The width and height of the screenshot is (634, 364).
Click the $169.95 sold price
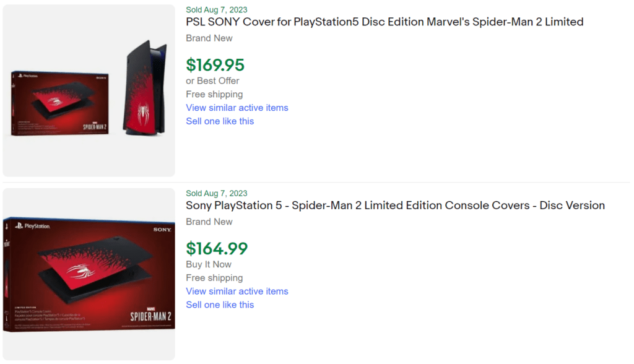pos(214,64)
